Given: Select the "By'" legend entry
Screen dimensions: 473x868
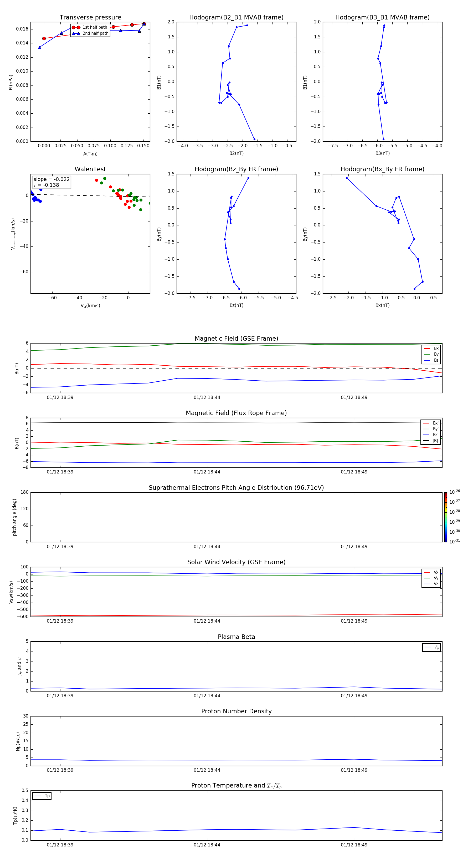Looking at the screenshot, I should (x=431, y=429).
